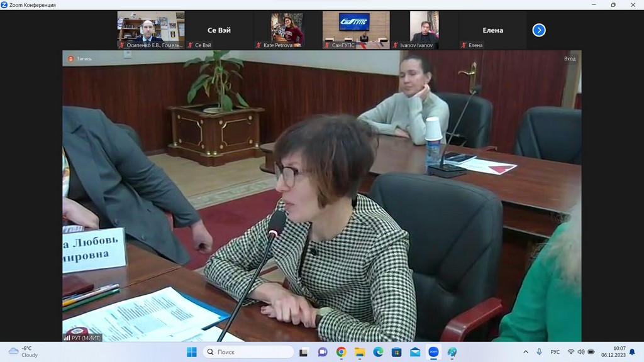Launch Google Chrome from the taskbar
The height and width of the screenshot is (362, 644).
pyautogui.click(x=341, y=352)
